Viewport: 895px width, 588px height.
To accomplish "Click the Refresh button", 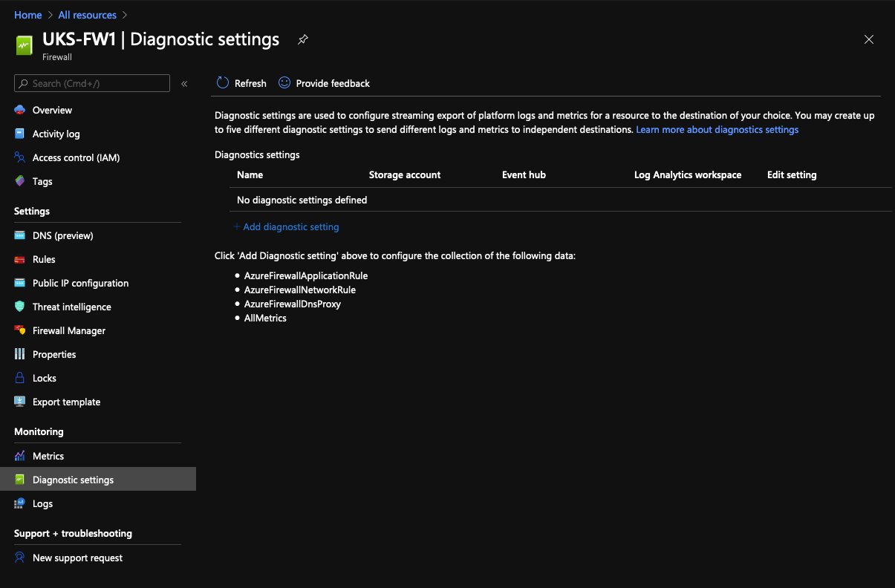I will click(241, 83).
